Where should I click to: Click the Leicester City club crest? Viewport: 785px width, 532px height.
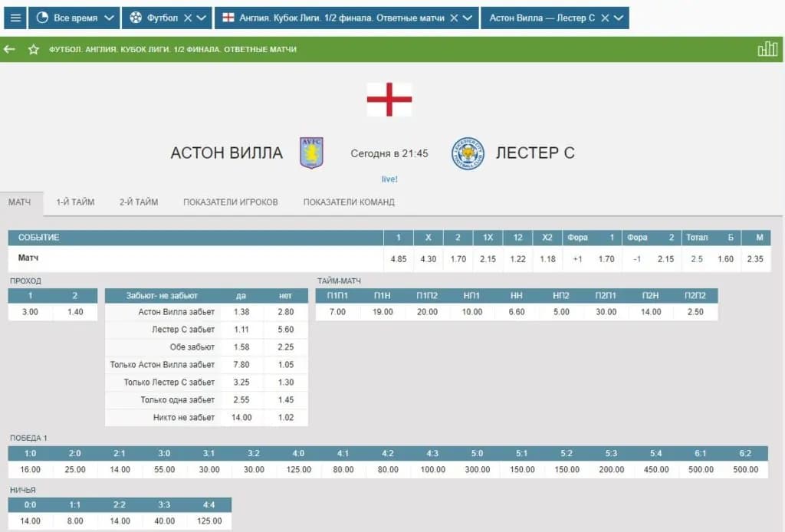468,153
